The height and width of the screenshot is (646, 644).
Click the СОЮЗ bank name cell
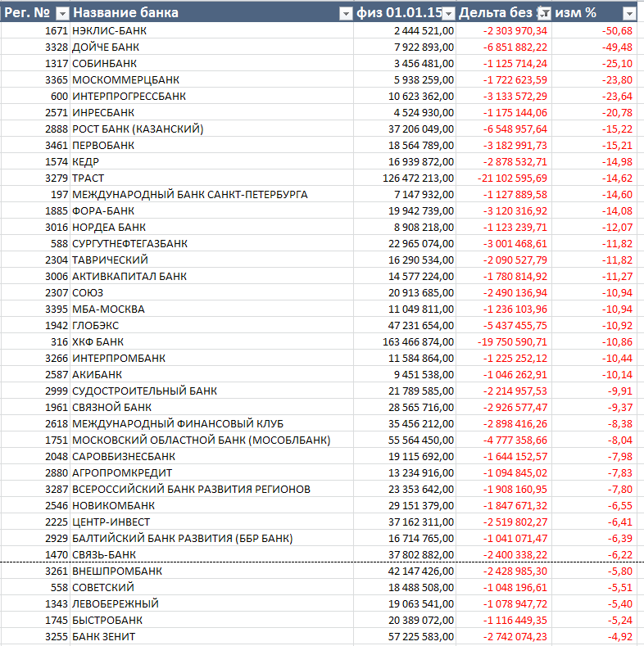point(211,292)
